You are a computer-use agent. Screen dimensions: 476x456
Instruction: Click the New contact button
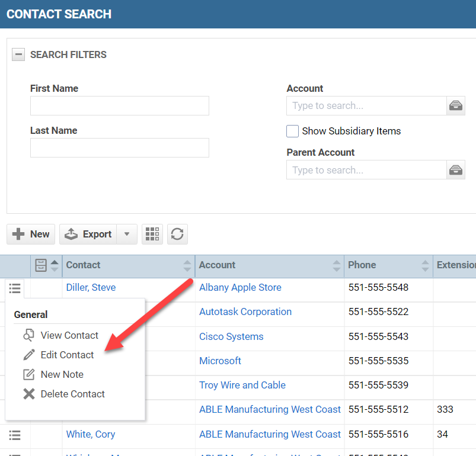31,234
